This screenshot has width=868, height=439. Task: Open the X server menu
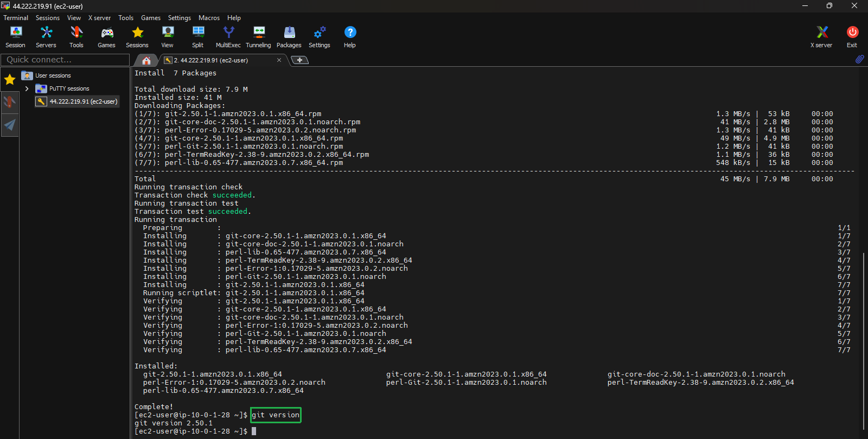point(99,18)
